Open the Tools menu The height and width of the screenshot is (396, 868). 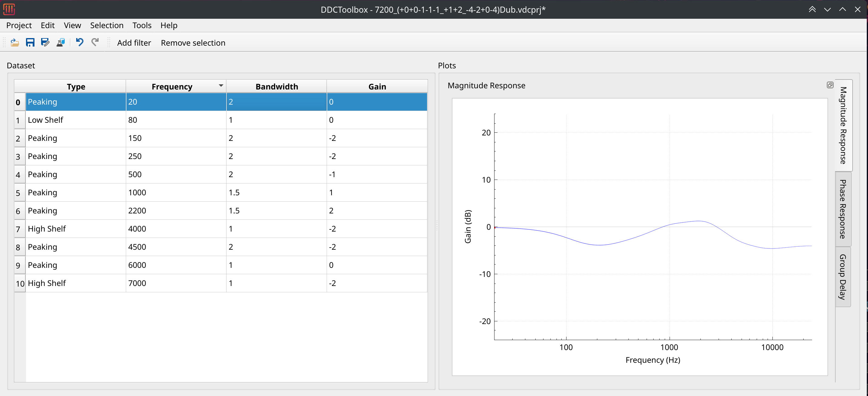click(x=142, y=25)
